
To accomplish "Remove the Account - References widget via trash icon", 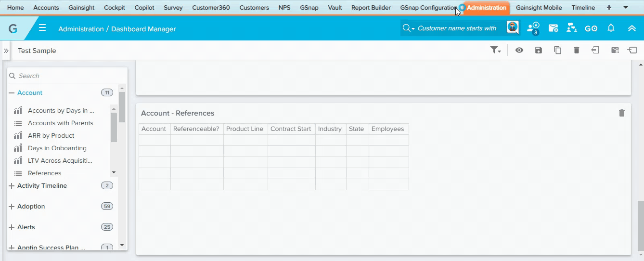I will click(621, 113).
